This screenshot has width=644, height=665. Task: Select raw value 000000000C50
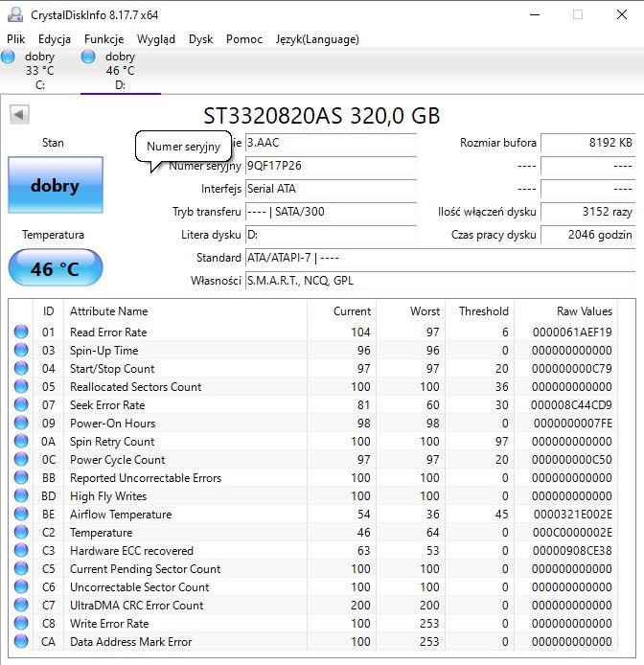coord(572,460)
